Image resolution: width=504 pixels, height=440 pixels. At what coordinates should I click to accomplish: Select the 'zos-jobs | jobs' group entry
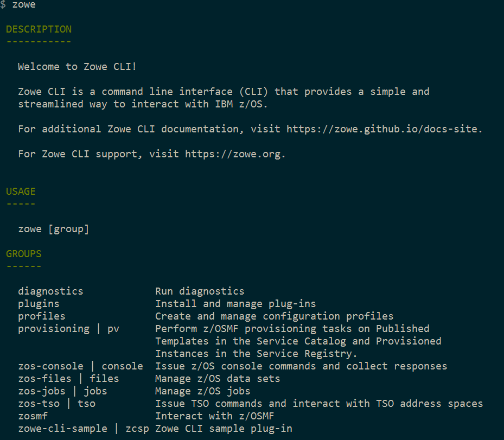(62, 391)
